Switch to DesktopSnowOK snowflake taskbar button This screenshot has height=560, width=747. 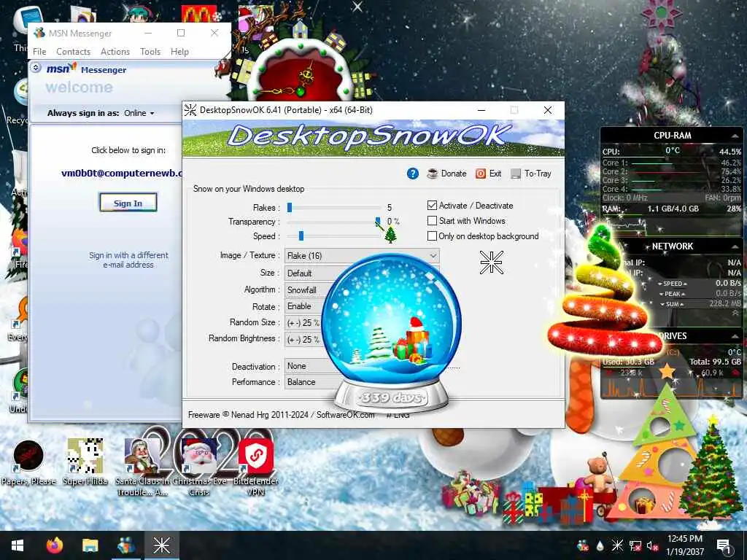pos(161,545)
